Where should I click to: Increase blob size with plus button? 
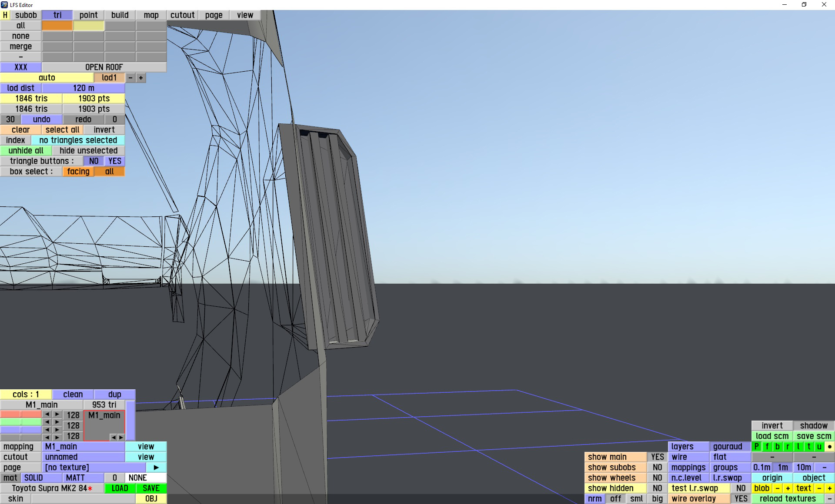tap(788, 488)
